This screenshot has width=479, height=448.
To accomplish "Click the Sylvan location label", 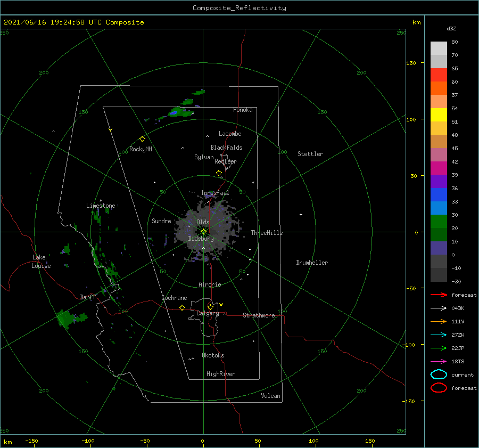I will (x=204, y=157).
